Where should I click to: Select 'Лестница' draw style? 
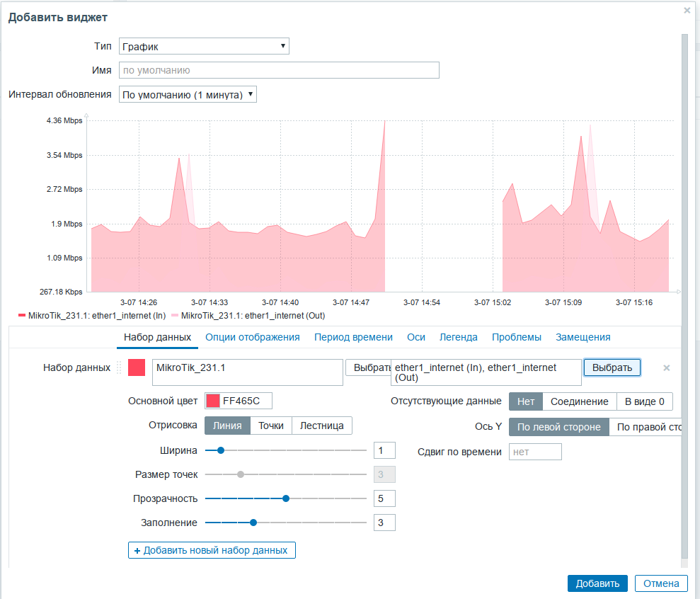(x=321, y=426)
